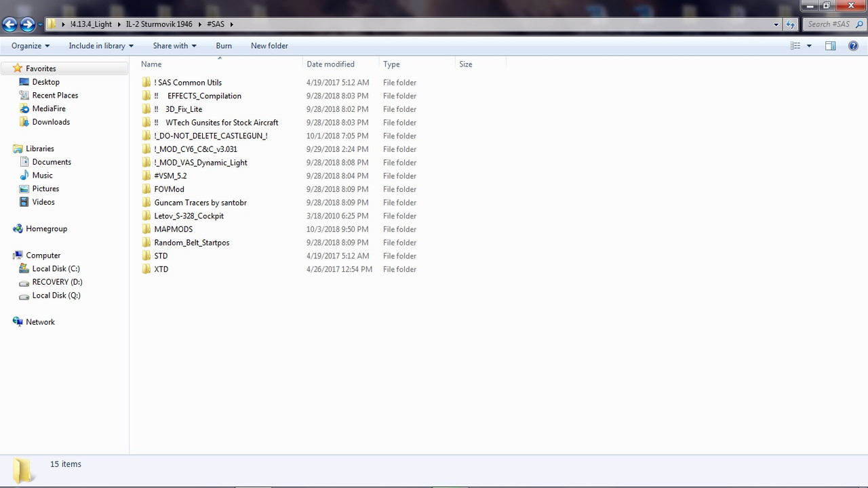Select the STD folder name

click(161, 256)
